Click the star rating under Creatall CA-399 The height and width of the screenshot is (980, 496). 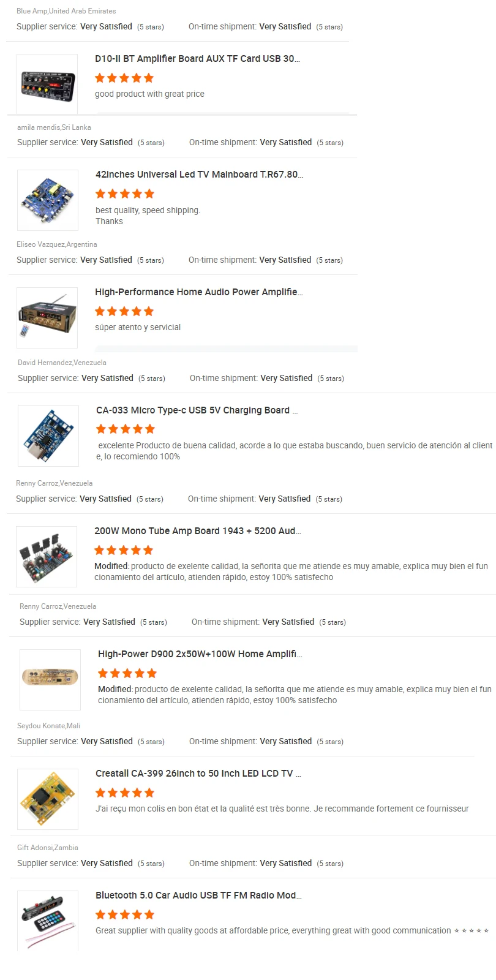(x=125, y=793)
